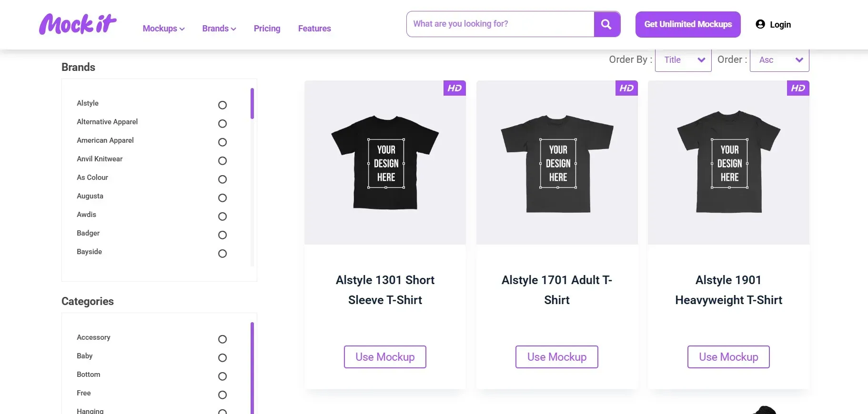Open the Asc sort order dropdown
Screen dimensions: 868x414
pos(779,60)
